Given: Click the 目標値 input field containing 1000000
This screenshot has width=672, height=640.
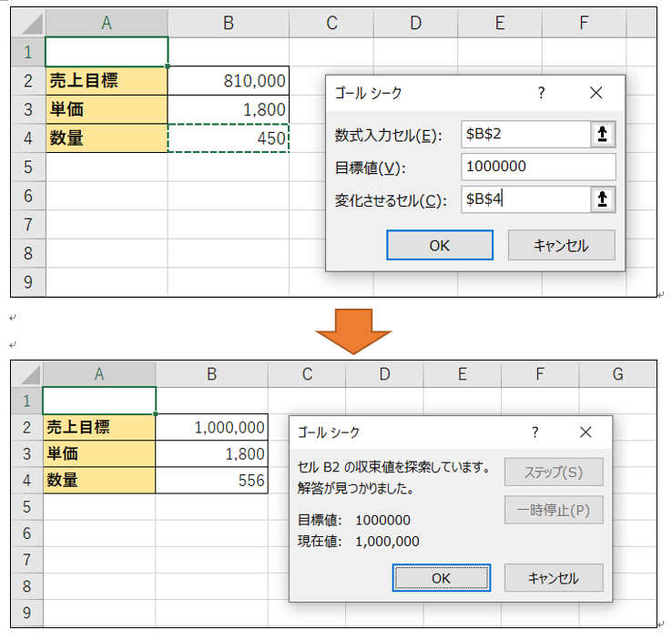Looking at the screenshot, I should (x=538, y=167).
